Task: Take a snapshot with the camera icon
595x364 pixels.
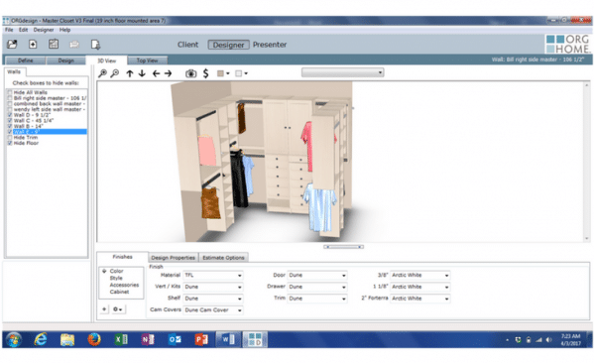Action: tap(190, 73)
